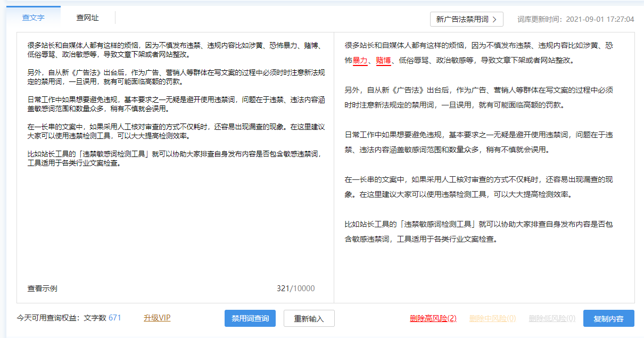Run the 禁用词查询 check

[250, 318]
